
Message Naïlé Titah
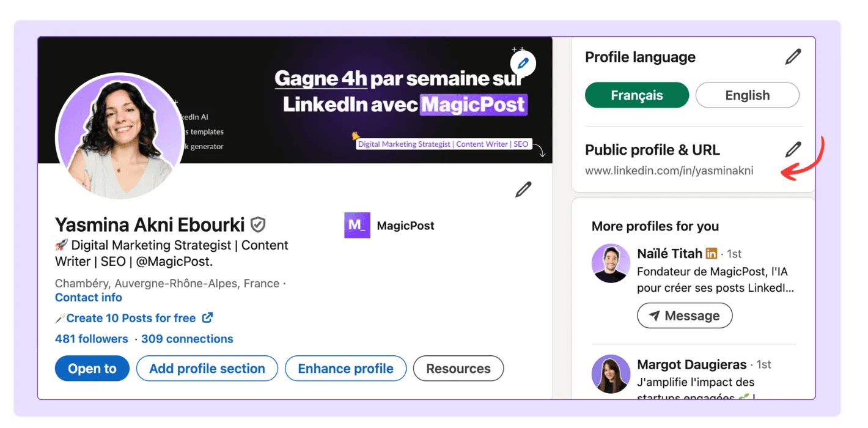pyautogui.click(x=685, y=315)
